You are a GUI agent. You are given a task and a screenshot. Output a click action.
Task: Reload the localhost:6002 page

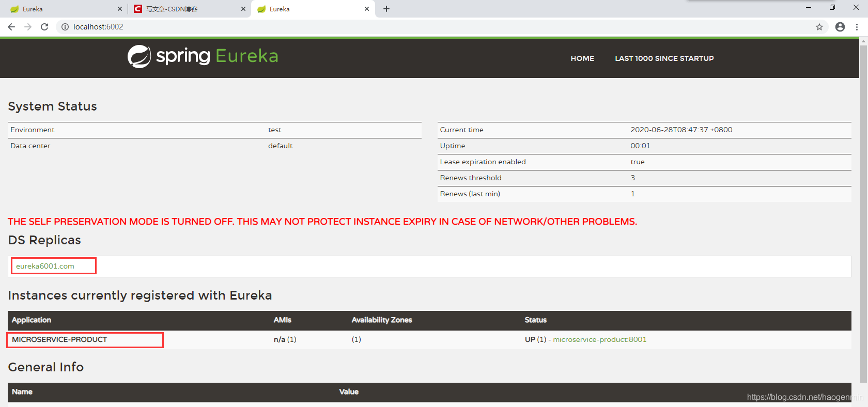pos(44,27)
